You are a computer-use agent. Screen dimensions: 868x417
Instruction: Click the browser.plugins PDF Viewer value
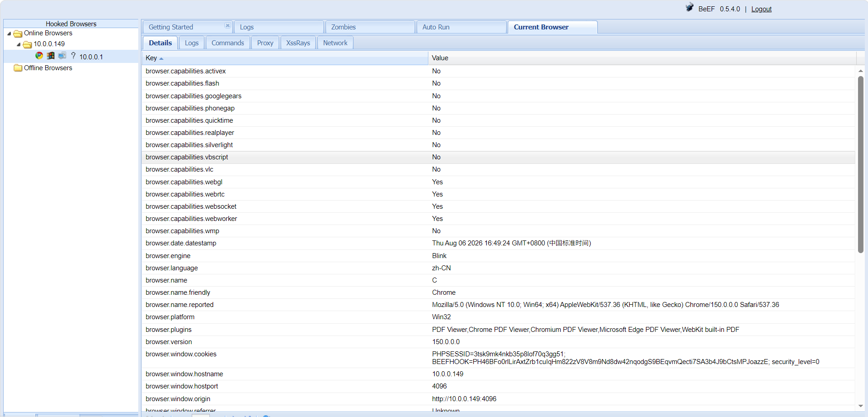coord(586,330)
